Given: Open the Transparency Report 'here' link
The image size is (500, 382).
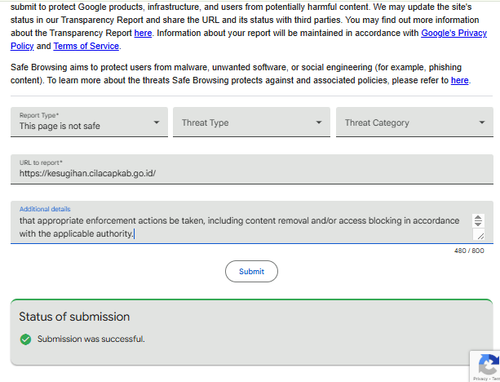Looking at the screenshot, I should click(143, 33).
